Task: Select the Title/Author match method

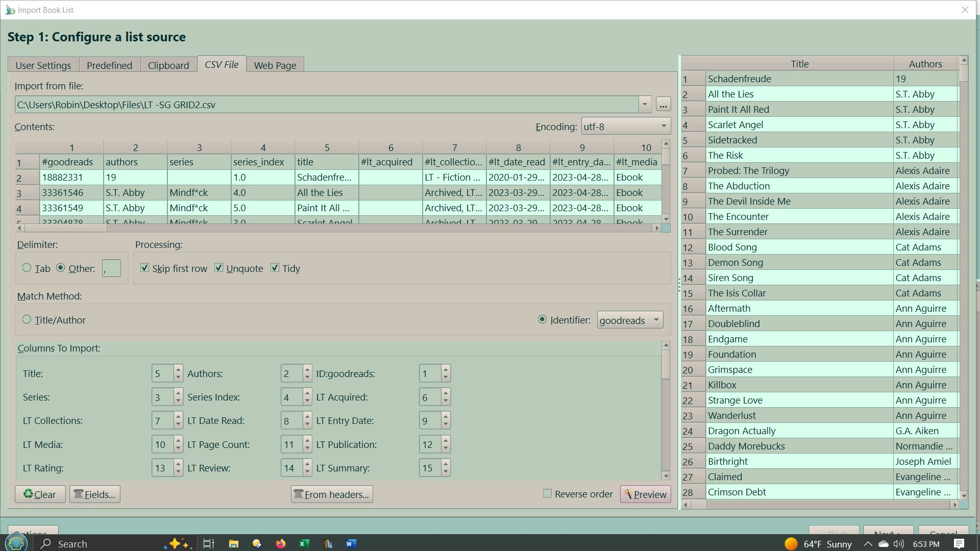Action: pyautogui.click(x=27, y=319)
